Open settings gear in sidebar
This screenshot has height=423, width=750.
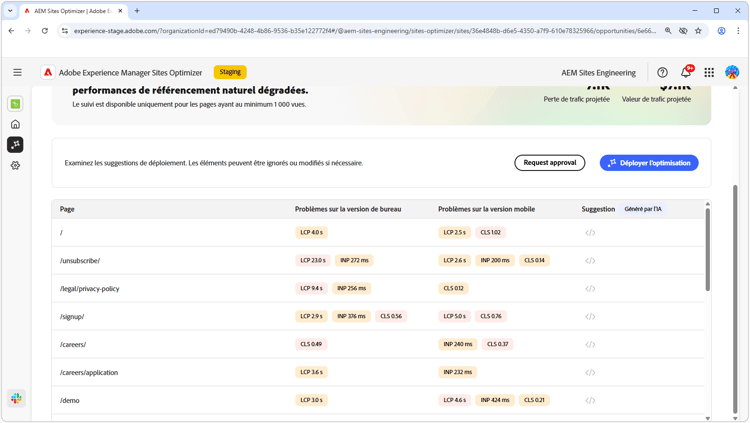tap(15, 166)
